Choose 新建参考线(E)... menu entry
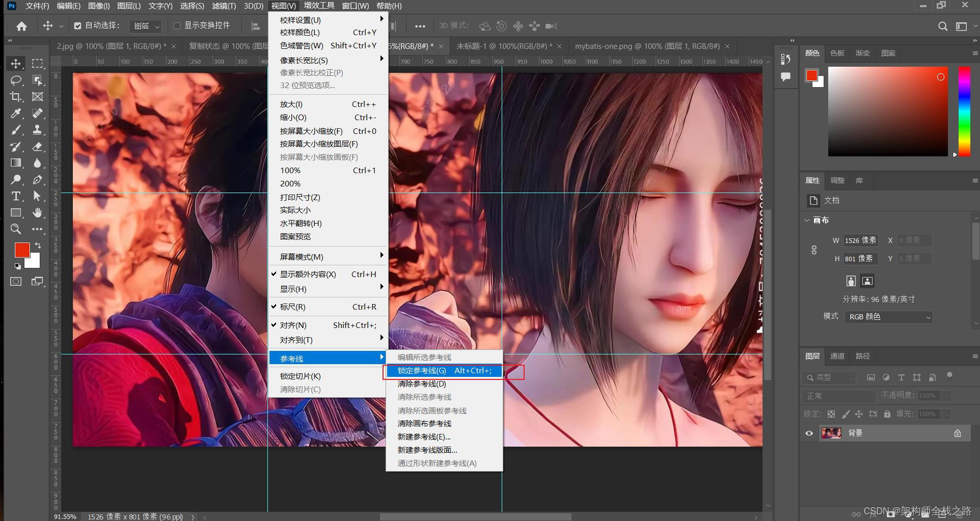 pos(444,437)
